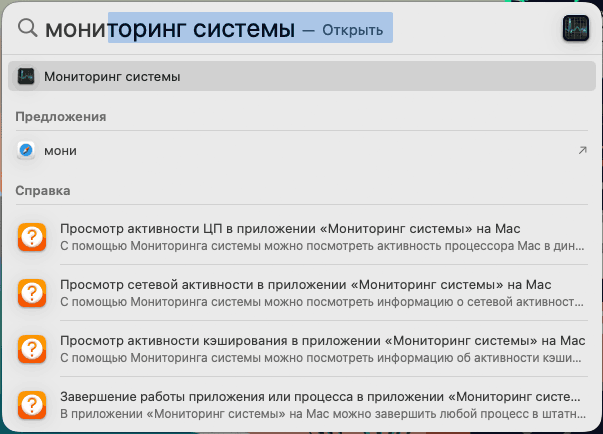Click help icon for «Просмотр активности кэширования»
Image resolution: width=603 pixels, height=434 pixels.
tap(32, 349)
